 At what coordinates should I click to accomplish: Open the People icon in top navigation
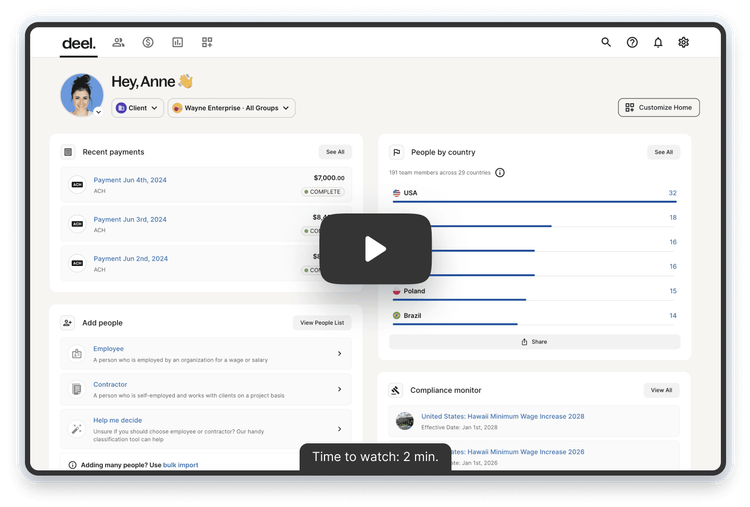pos(119,43)
